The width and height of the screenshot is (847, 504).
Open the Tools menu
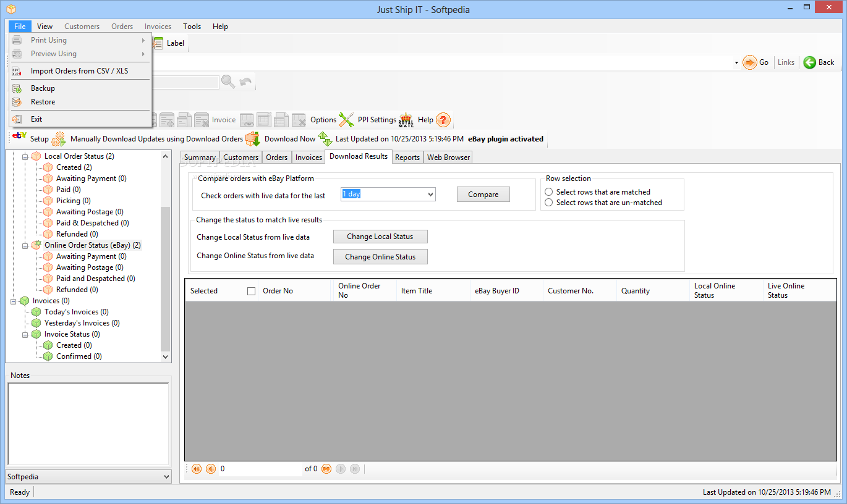click(192, 27)
